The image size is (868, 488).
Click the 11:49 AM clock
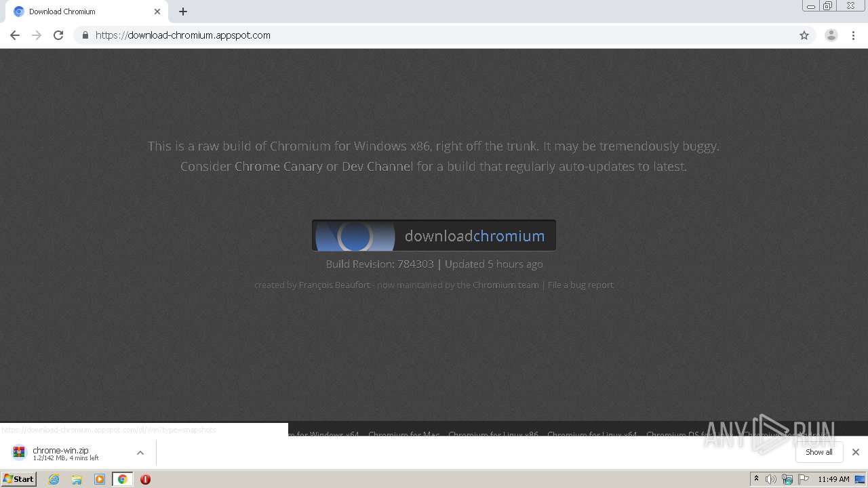(x=833, y=479)
